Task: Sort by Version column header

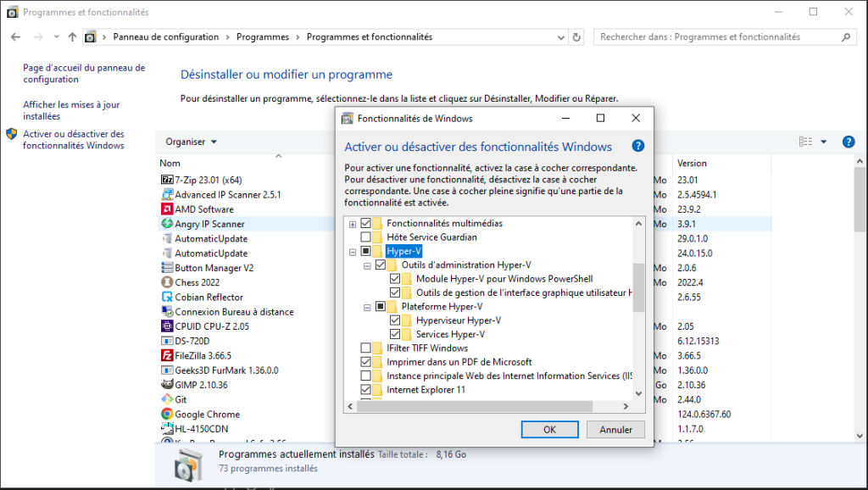Action: (x=692, y=164)
